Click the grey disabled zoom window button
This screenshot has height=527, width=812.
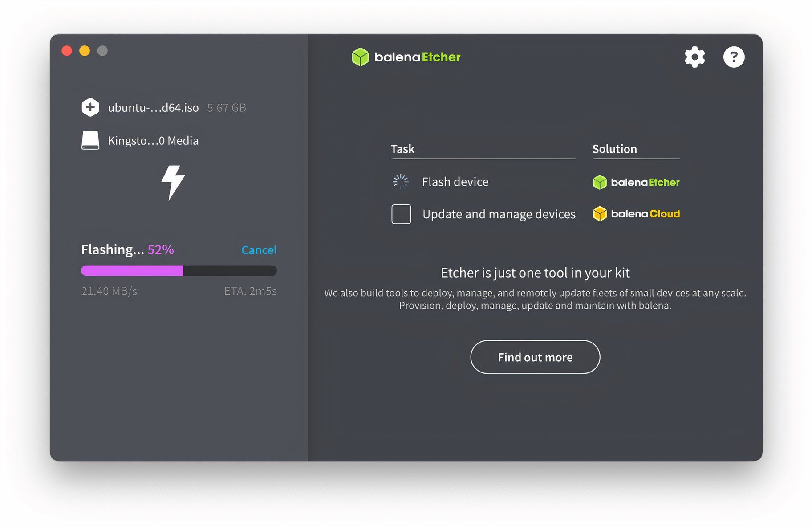pyautogui.click(x=102, y=51)
